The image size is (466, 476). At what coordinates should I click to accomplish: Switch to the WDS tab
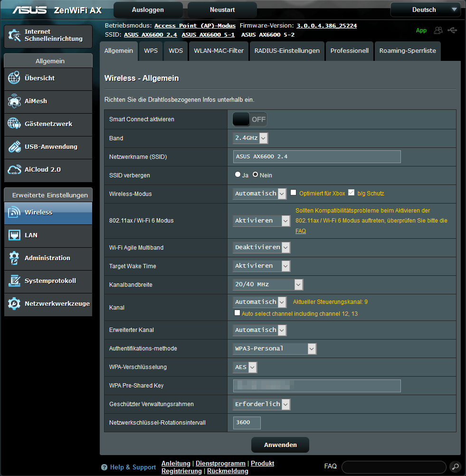[176, 51]
